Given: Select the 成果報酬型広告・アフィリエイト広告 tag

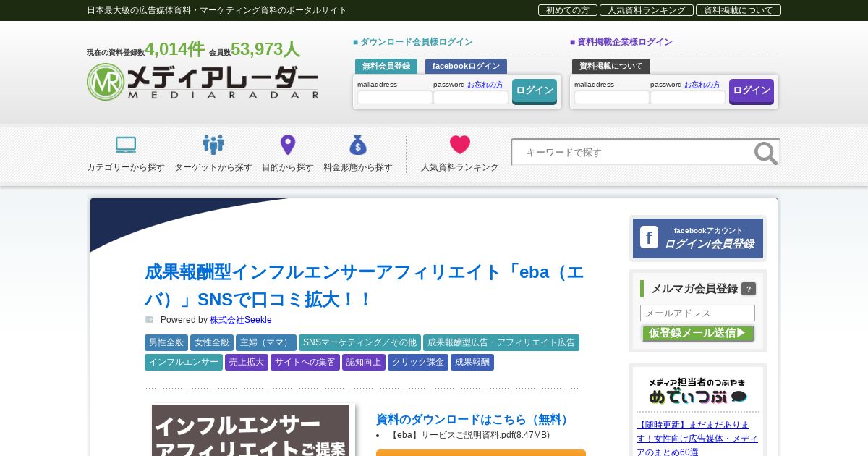Looking at the screenshot, I should [x=501, y=342].
